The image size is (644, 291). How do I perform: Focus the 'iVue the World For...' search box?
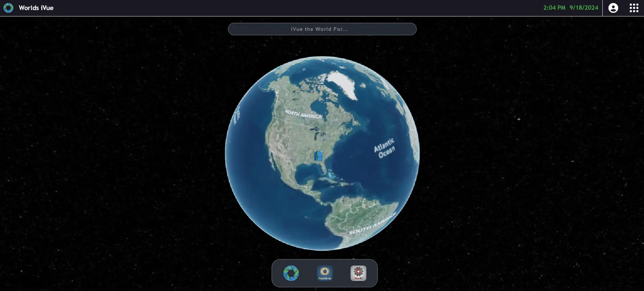click(x=322, y=29)
